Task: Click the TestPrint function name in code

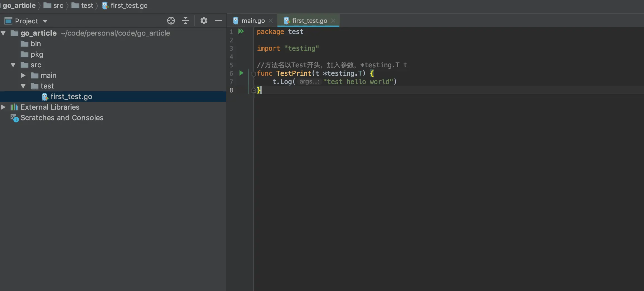Action: (294, 73)
